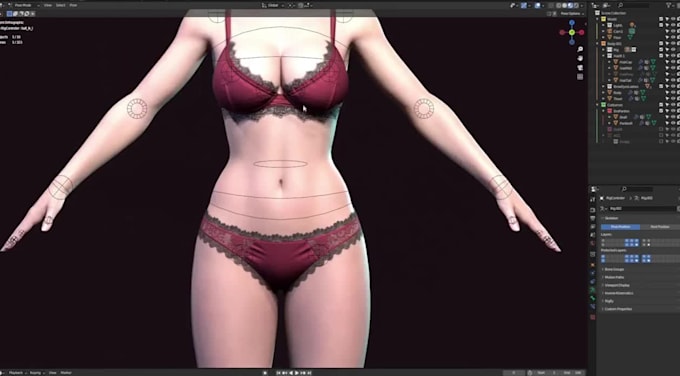
Task: Open the Object properties tab icon
Action: click(x=593, y=265)
